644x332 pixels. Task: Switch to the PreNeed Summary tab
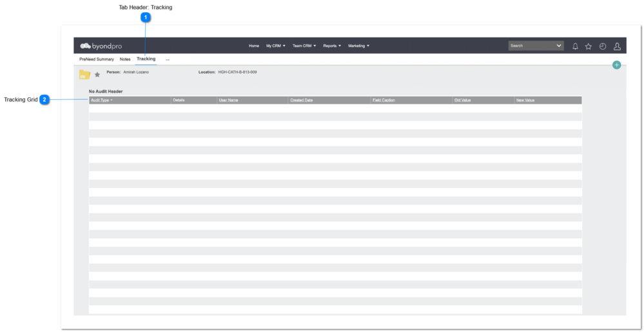[x=97, y=59]
